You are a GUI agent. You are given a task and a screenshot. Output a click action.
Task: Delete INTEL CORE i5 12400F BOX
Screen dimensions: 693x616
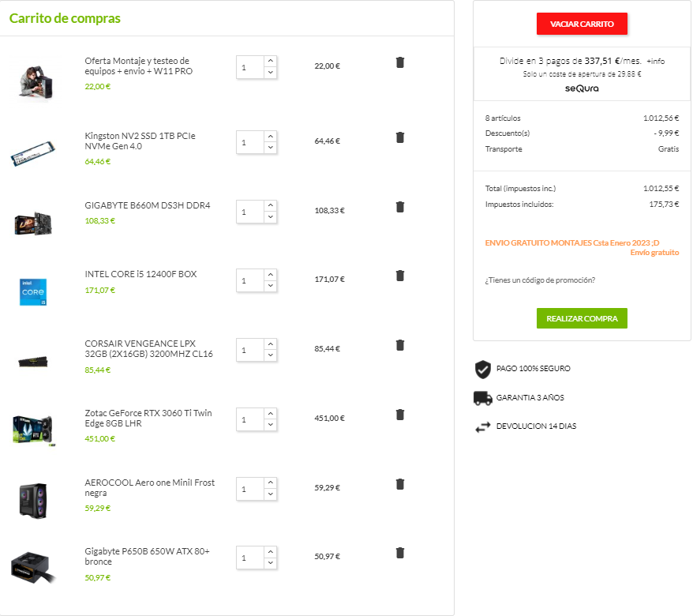coord(400,276)
